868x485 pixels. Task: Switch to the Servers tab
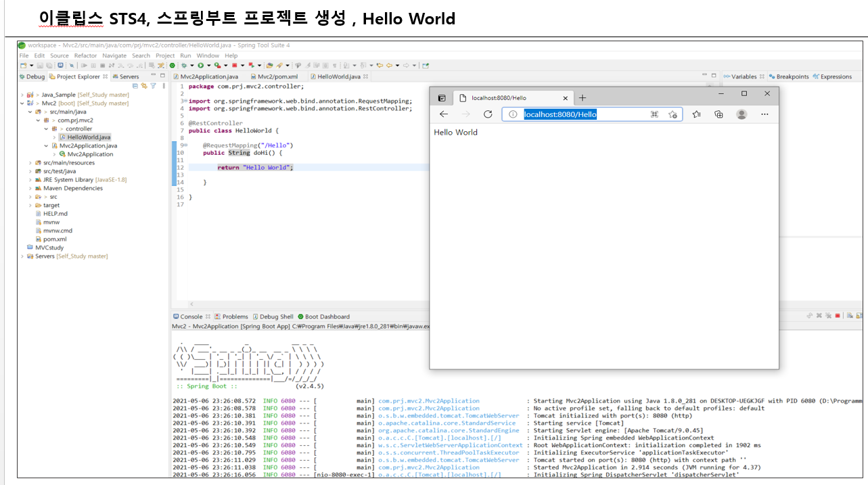[124, 76]
